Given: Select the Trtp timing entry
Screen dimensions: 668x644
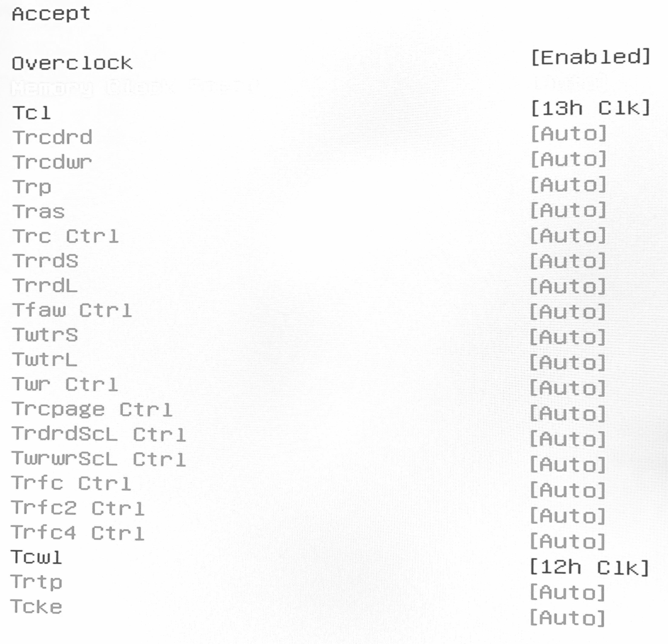Looking at the screenshot, I should click(x=36, y=582).
